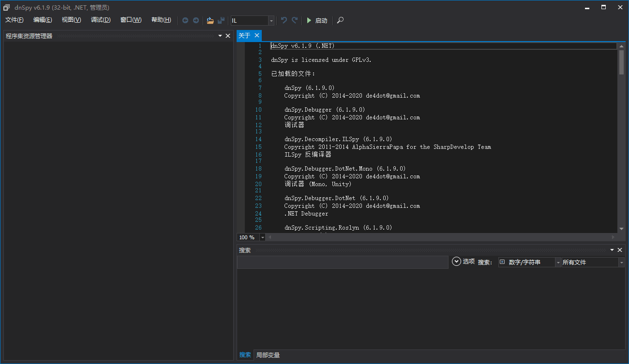Click dnSpy.Debugger (6.1.9.0) line
This screenshot has height=364, width=629.
coord(325,110)
